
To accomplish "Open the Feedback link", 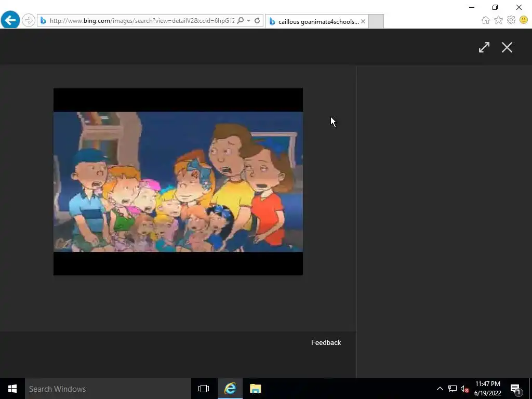I will (x=326, y=343).
